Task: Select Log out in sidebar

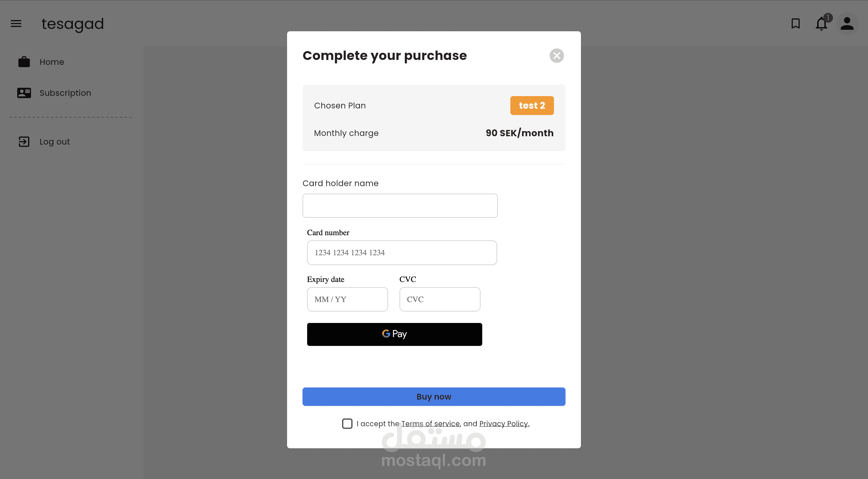Action: click(55, 142)
